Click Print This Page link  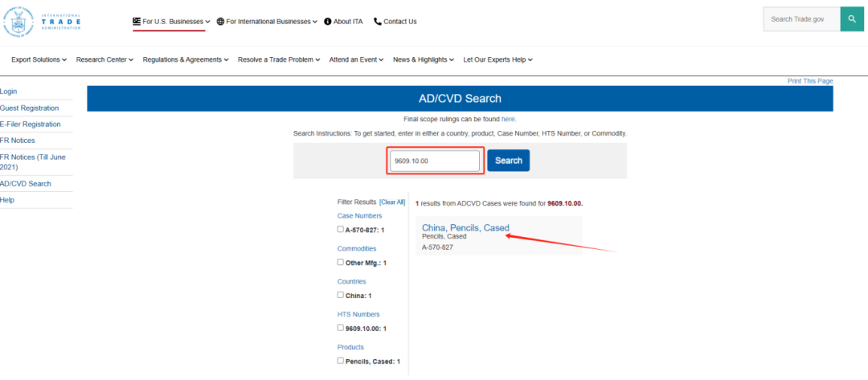pos(810,81)
